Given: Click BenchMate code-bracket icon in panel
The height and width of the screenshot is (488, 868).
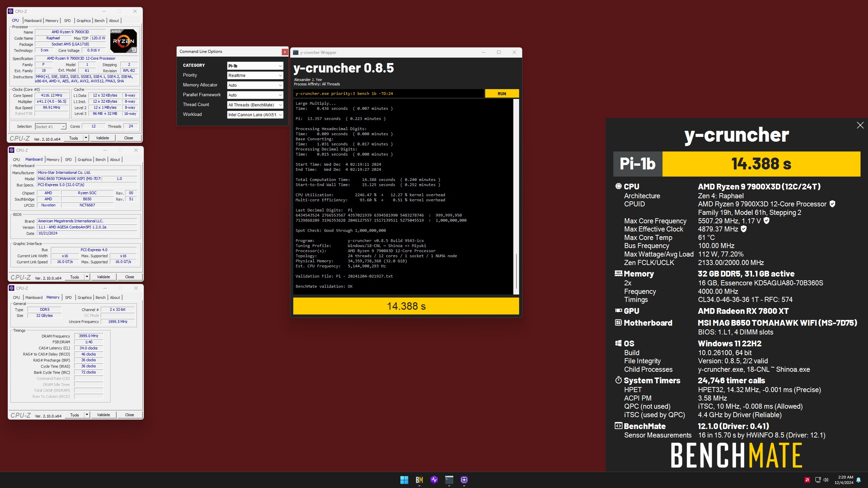Looking at the screenshot, I should coord(618,426).
